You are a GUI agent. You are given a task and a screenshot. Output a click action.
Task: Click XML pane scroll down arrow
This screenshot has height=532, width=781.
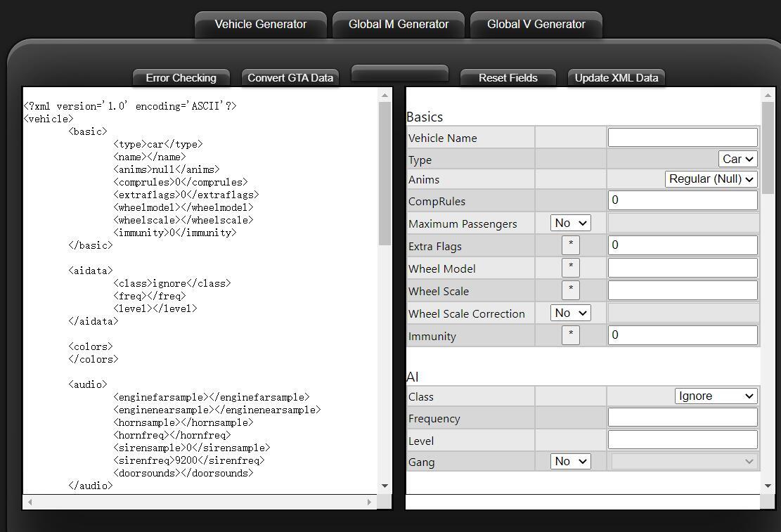pos(385,486)
